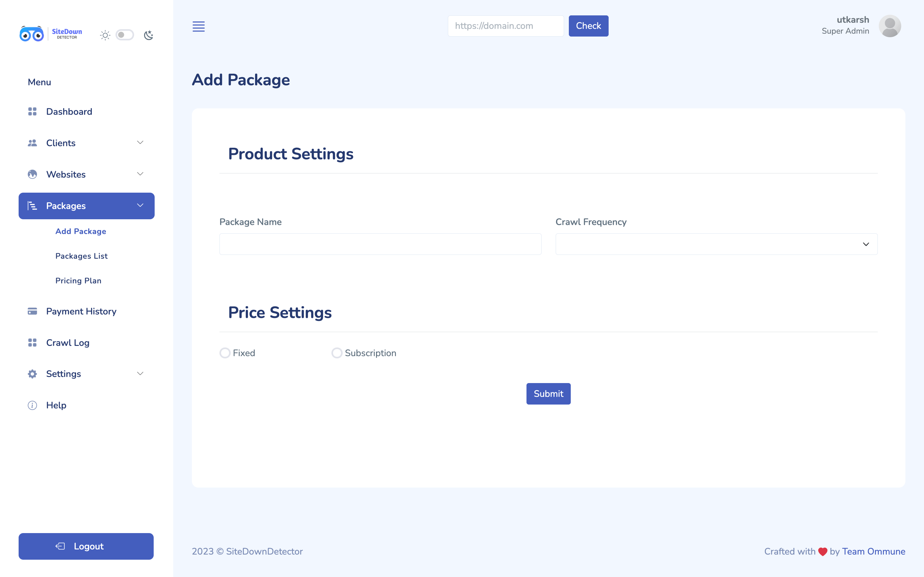The image size is (924, 577).
Task: Toggle the theme switch
Action: click(124, 35)
